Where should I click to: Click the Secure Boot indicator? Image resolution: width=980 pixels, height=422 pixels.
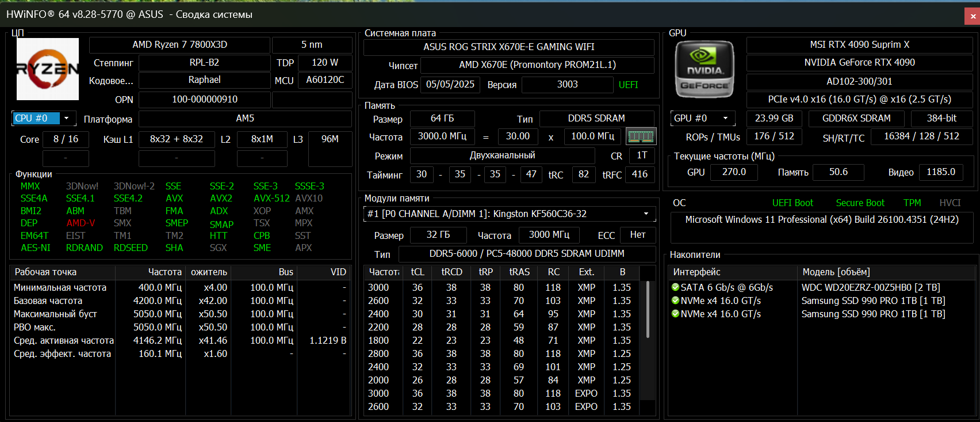[860, 203]
